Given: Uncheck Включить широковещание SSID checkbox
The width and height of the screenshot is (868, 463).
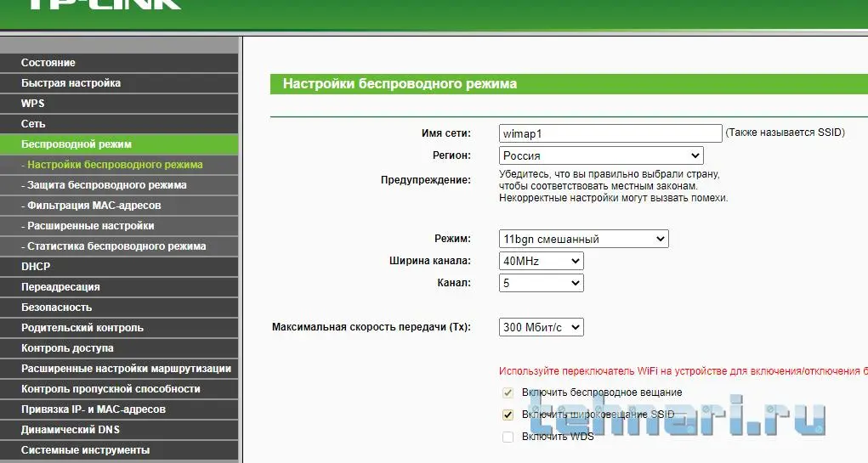Looking at the screenshot, I should (508, 415).
